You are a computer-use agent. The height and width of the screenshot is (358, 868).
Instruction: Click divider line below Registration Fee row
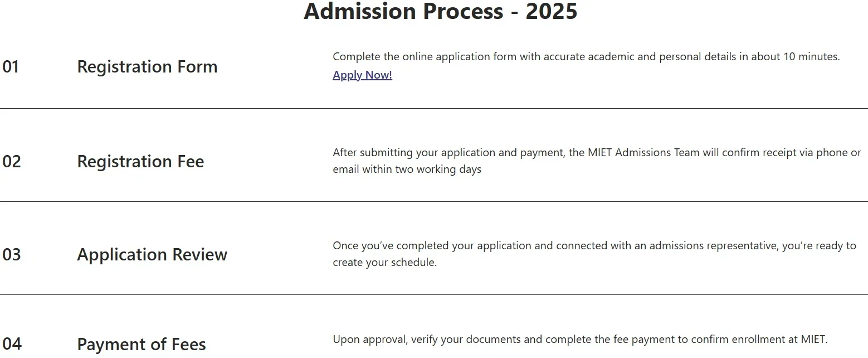click(434, 201)
